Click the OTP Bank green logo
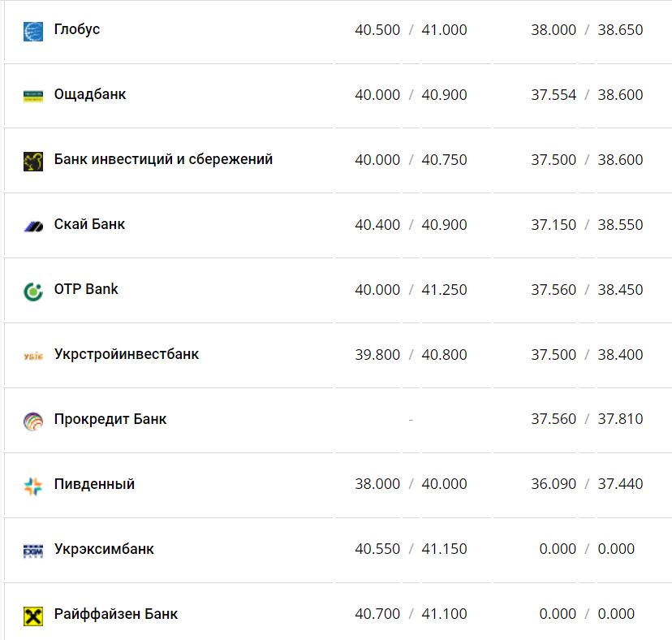Viewport: 672px width, 640px height. (x=33, y=291)
